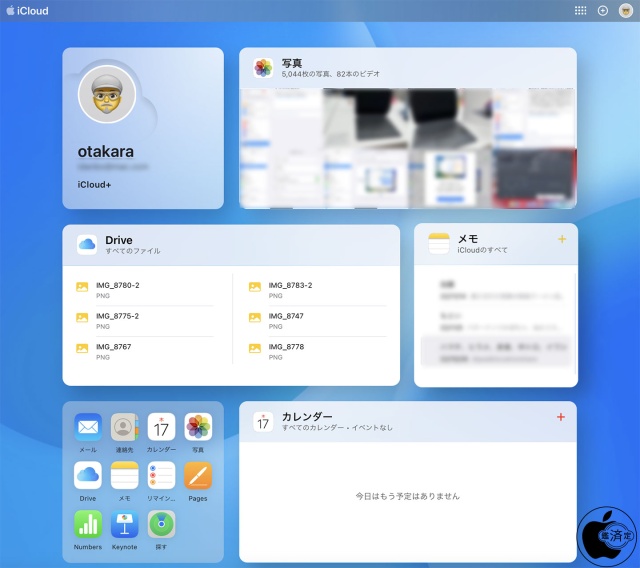Open the app launcher grid icon

pyautogui.click(x=580, y=11)
